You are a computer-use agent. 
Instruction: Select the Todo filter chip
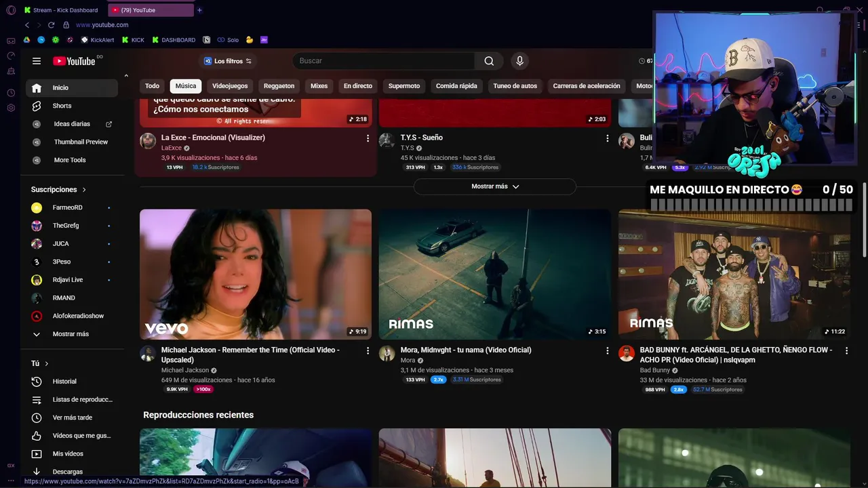tap(152, 86)
